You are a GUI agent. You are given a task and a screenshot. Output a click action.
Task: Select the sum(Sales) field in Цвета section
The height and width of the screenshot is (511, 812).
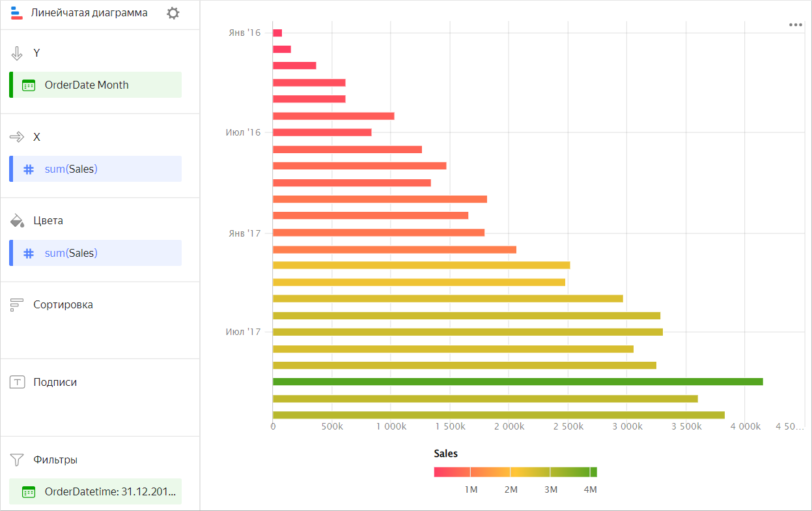pyautogui.click(x=96, y=253)
